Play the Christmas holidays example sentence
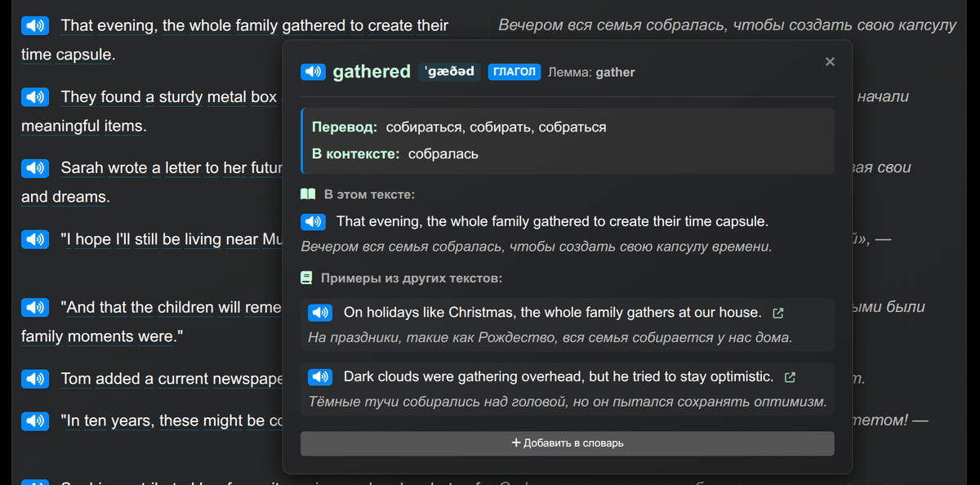This screenshot has height=485, width=980. (320, 313)
